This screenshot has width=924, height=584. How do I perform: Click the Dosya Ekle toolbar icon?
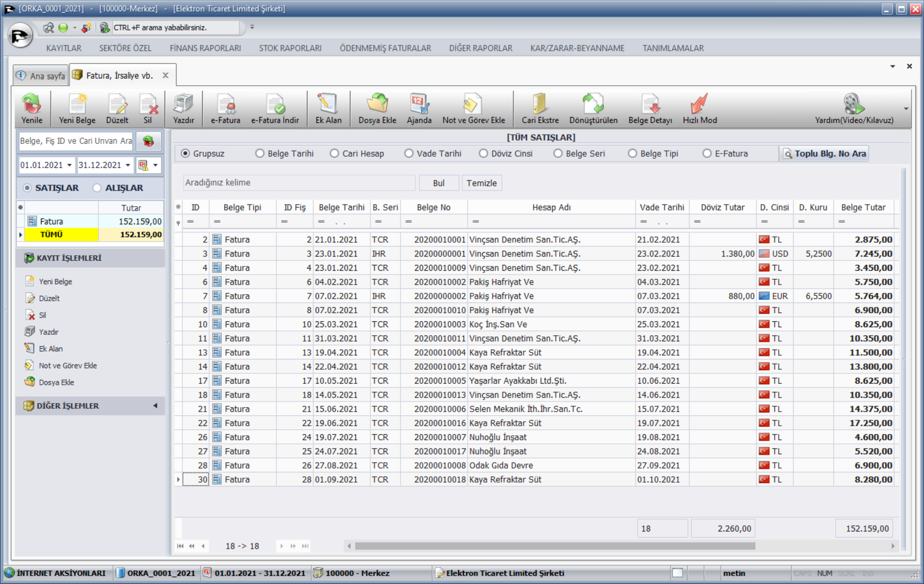[377, 109]
